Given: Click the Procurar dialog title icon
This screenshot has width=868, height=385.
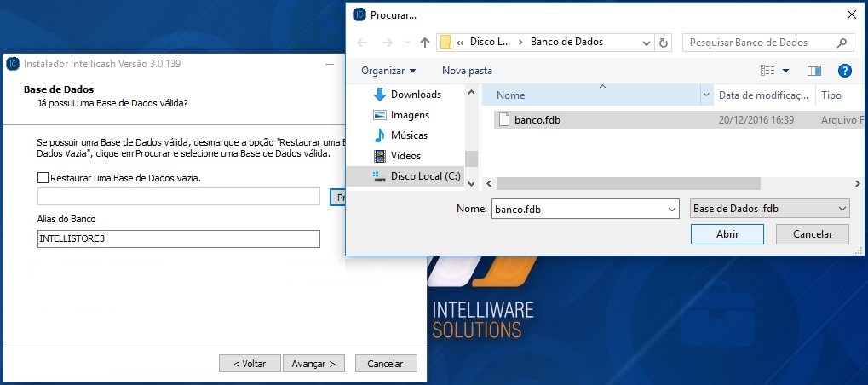Looking at the screenshot, I should coord(359,15).
